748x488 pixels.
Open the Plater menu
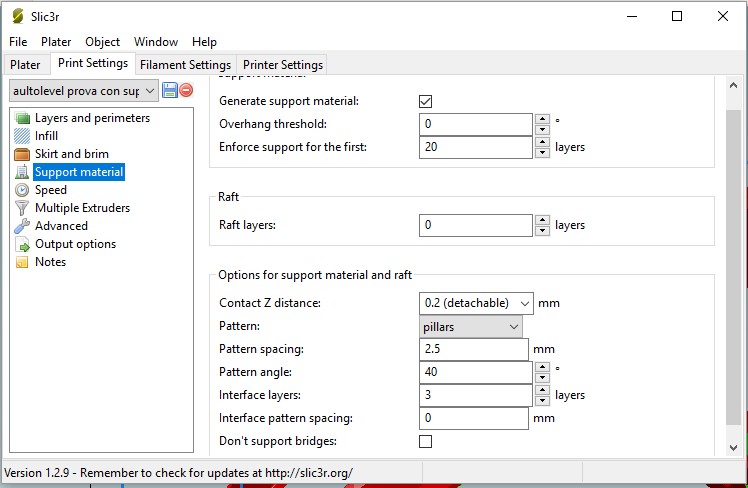click(56, 42)
